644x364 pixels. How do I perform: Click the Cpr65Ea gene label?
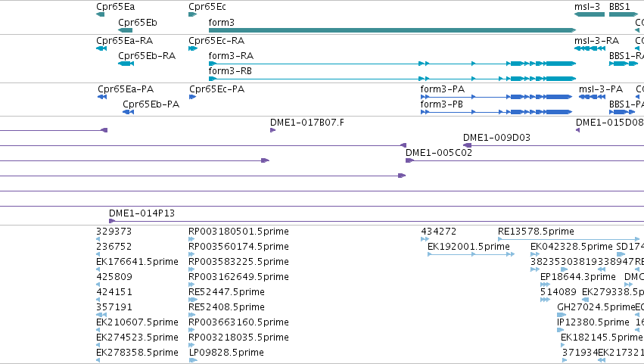tap(116, 7)
